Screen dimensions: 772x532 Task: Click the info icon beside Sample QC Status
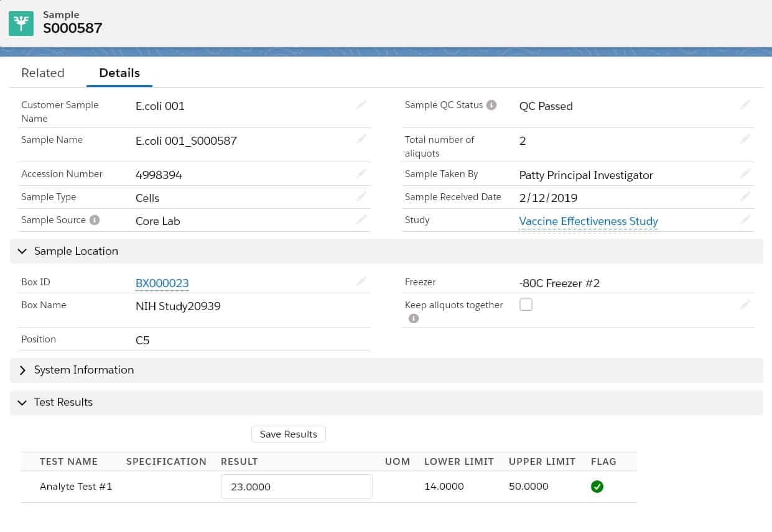491,104
